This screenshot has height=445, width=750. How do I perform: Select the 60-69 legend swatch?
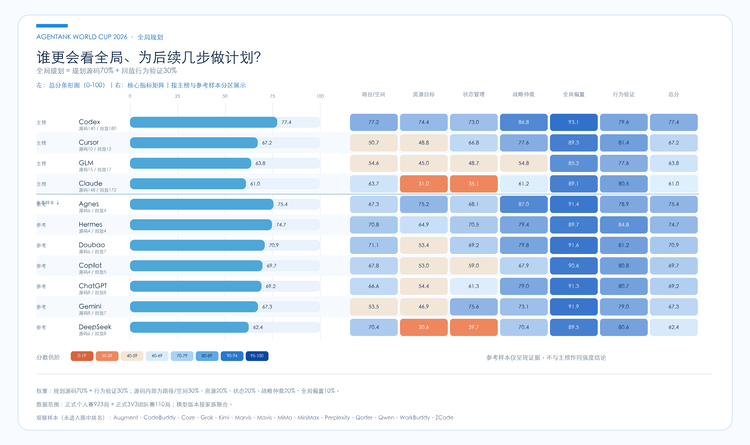[x=157, y=356]
